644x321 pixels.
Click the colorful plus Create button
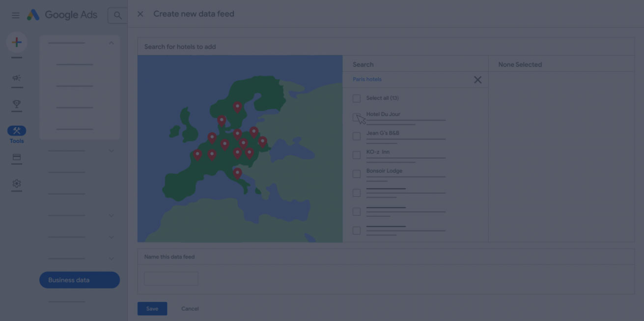point(17,42)
